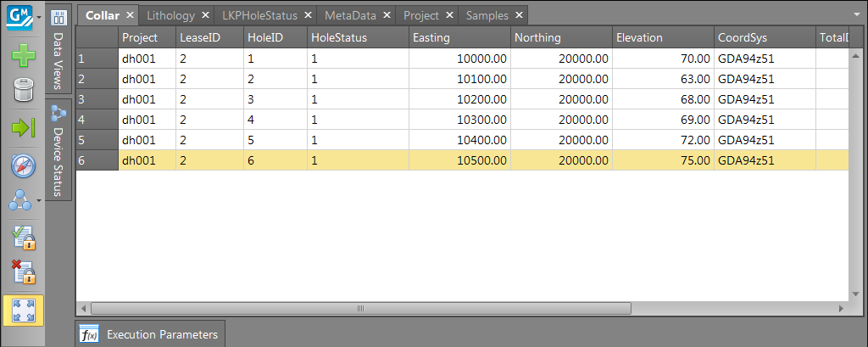Select Easting cell 10200.00
The height and width of the screenshot is (347, 868).
[459, 99]
